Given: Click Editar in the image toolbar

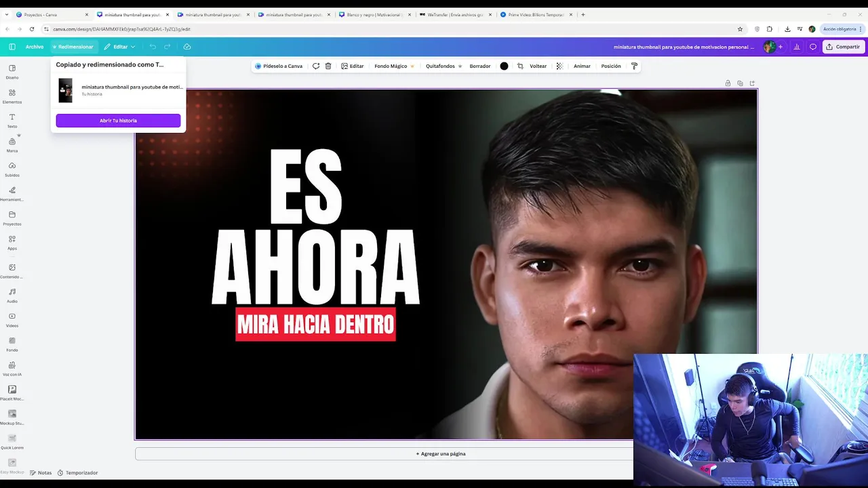Looking at the screenshot, I should point(353,66).
